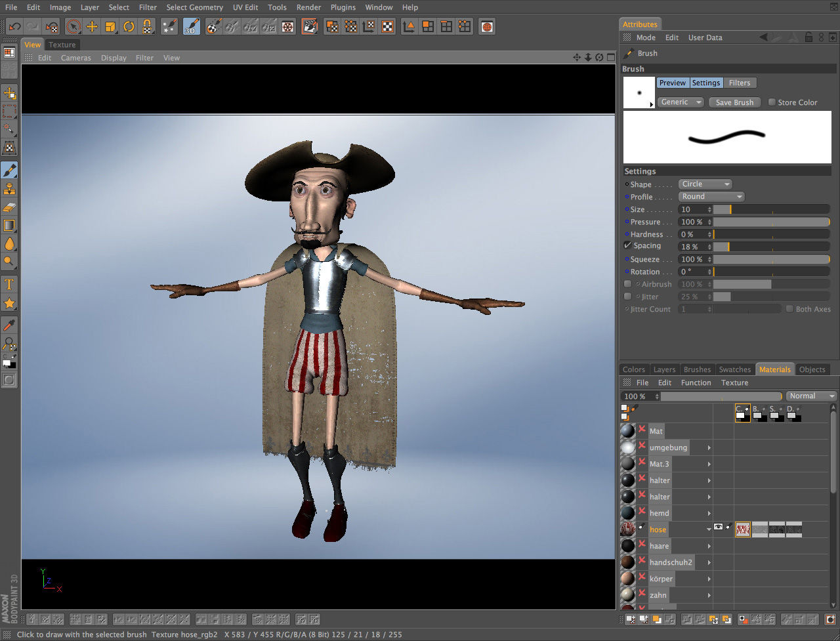This screenshot has width=840, height=641.
Task: Switch to the Layers tab
Action: click(x=664, y=369)
